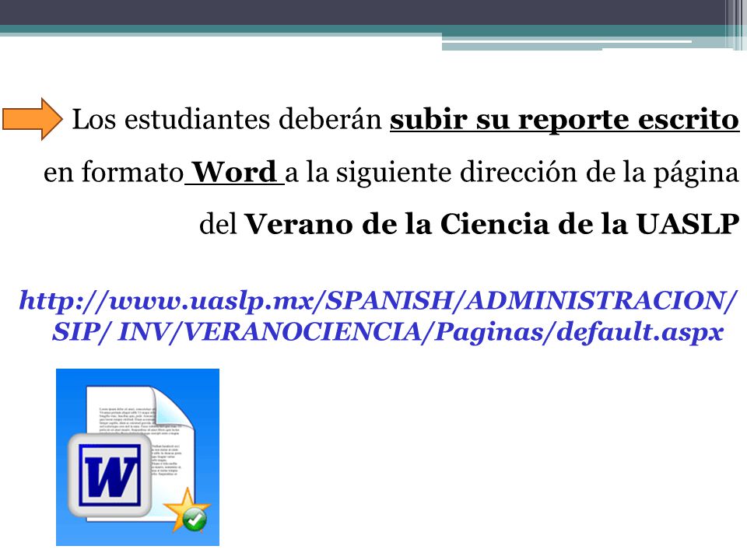Click the Word document icon image
The height and width of the screenshot is (560, 747).
point(138,457)
